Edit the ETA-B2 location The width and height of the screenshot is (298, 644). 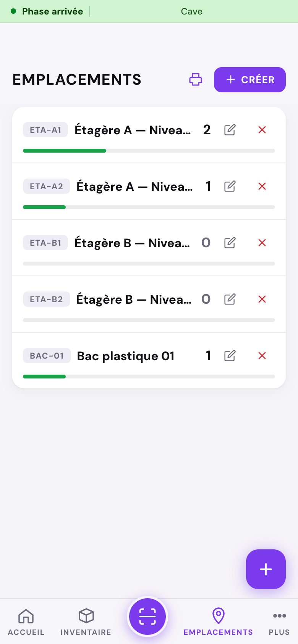pos(230,299)
